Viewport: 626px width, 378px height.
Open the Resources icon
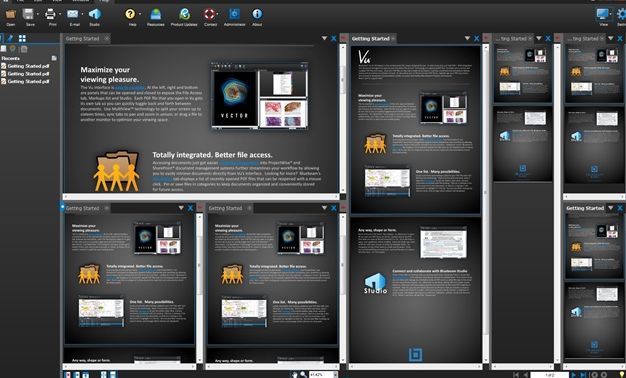156,15
